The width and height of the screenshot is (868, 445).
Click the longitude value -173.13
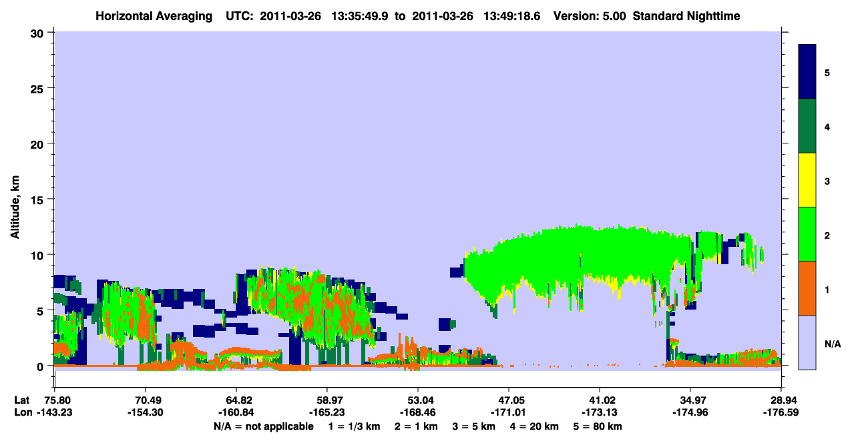(600, 412)
